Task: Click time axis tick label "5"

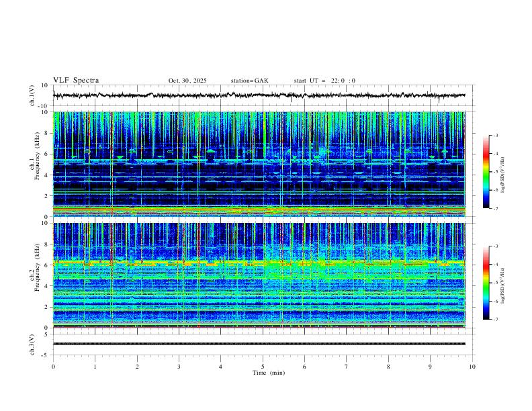Action: point(263,367)
